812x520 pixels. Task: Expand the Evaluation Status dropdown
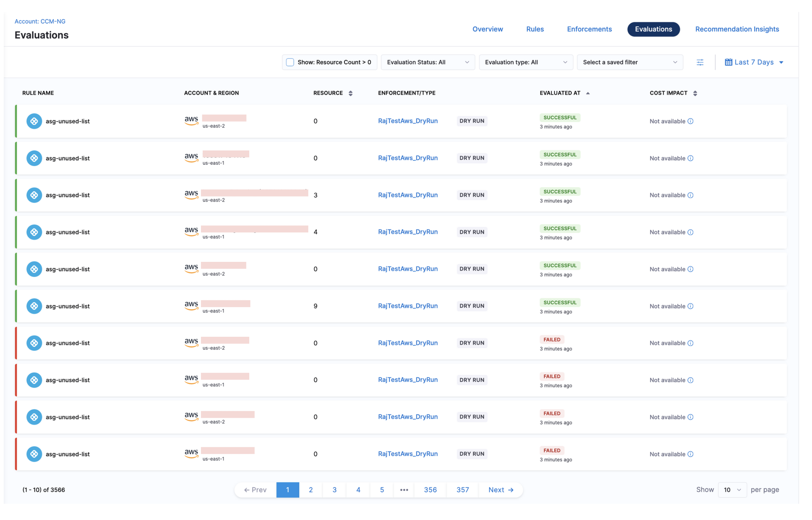(428, 62)
